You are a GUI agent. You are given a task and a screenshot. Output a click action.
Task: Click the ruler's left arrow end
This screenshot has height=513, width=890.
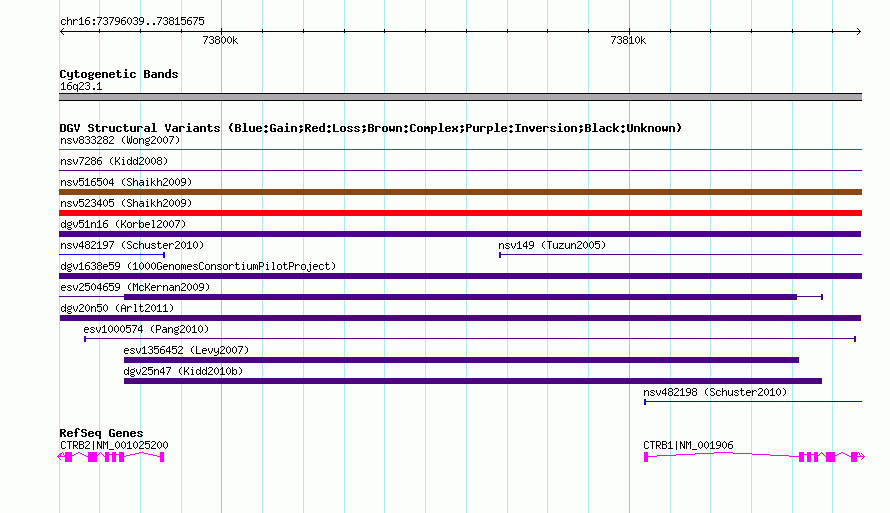(62, 31)
